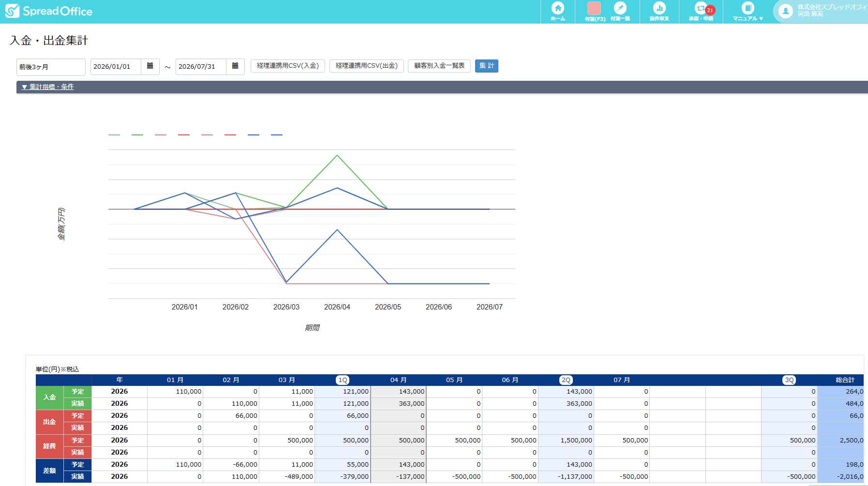
Task: Click the ホーム home icon
Action: 557,9
